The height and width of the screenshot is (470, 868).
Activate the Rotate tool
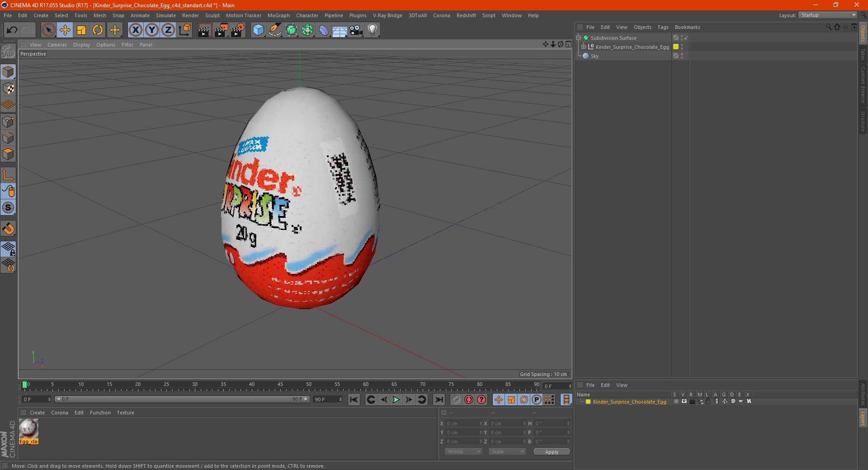point(98,30)
